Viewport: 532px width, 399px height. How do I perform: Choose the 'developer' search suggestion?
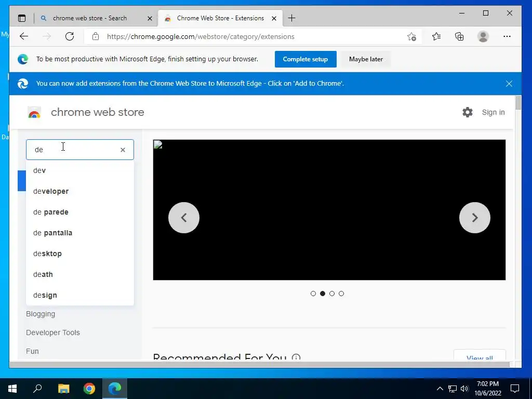(79, 191)
